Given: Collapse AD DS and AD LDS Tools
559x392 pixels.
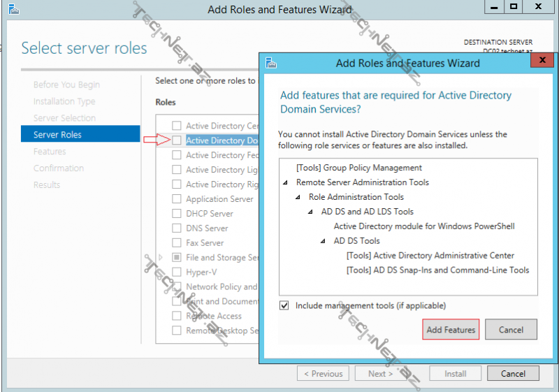Looking at the screenshot, I should (x=310, y=212).
